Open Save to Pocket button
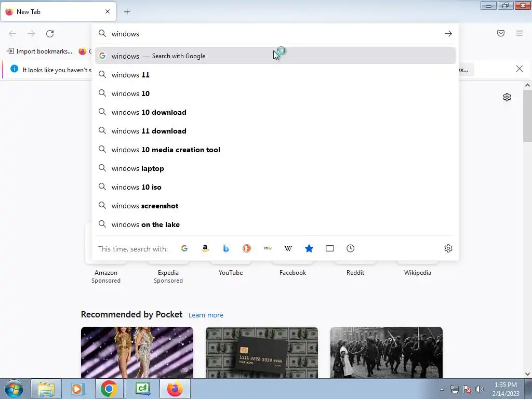Image resolution: width=532 pixels, height=399 pixels. 501,33
